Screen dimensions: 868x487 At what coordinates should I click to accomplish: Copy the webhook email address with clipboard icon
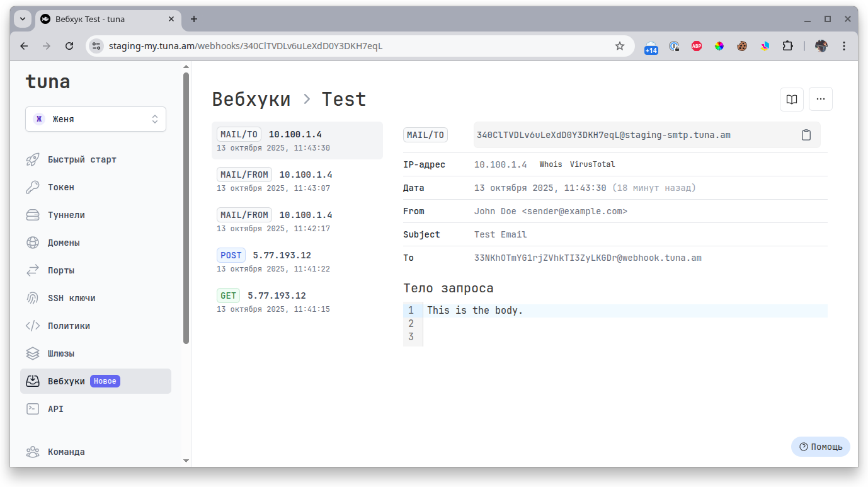coord(806,135)
